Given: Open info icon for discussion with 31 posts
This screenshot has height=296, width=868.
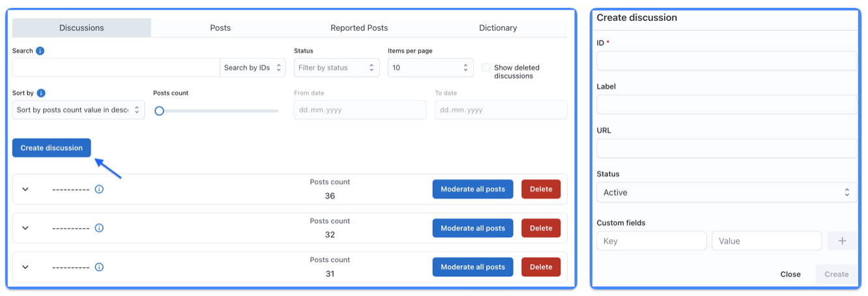Looking at the screenshot, I should (99, 267).
